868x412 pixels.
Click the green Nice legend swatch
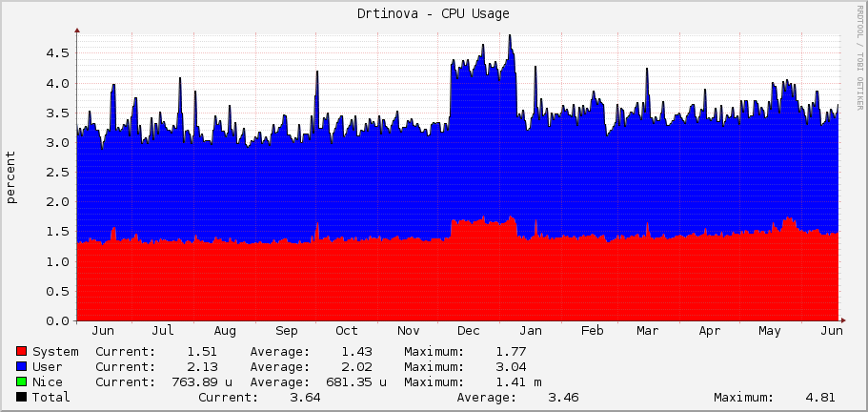(22, 382)
